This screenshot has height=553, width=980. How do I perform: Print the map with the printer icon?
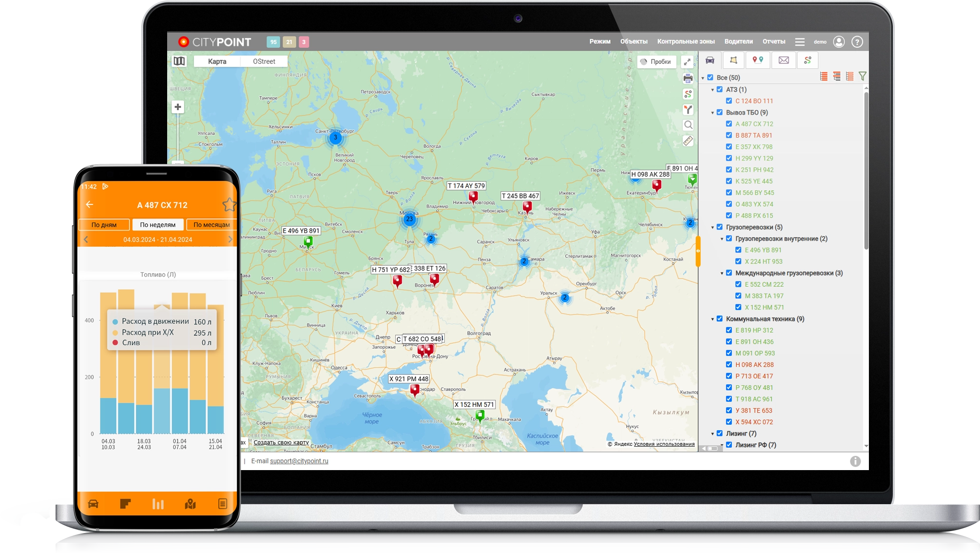point(688,78)
